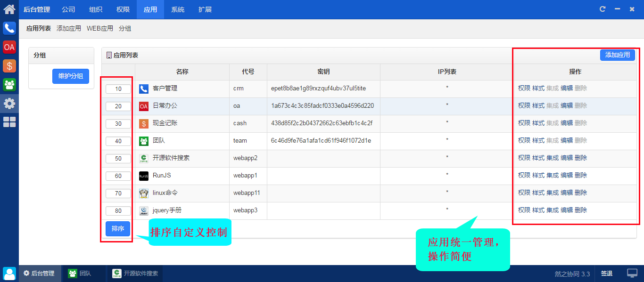The height and width of the screenshot is (282, 644).
Task: Open the 系统 top menu
Action: pyautogui.click(x=178, y=9)
